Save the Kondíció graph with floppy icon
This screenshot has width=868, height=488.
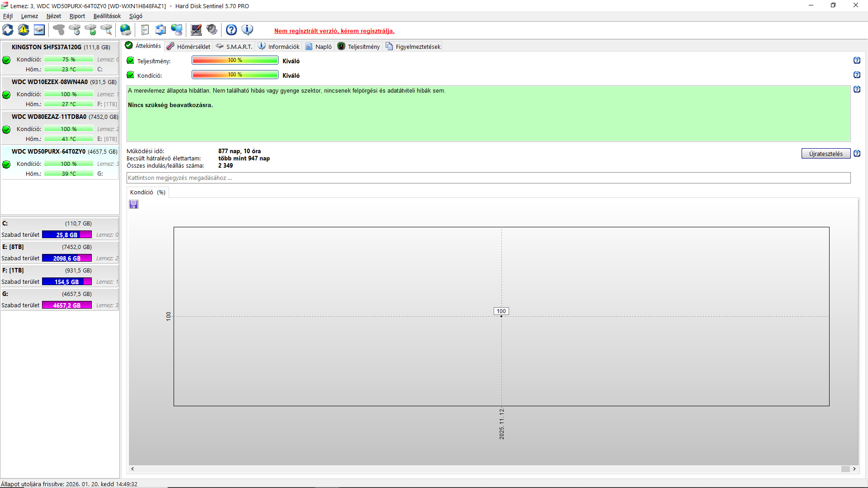[134, 205]
